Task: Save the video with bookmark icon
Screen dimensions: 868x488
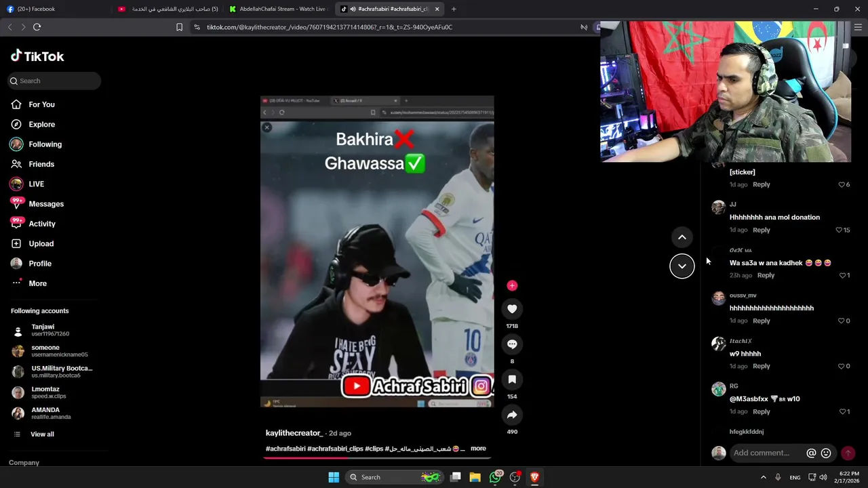Action: tap(512, 380)
